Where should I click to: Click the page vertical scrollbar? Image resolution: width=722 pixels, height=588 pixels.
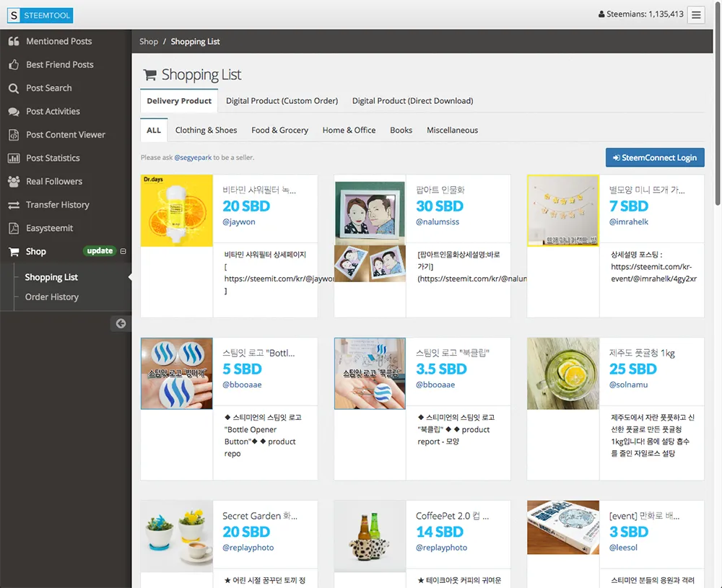pos(718,103)
